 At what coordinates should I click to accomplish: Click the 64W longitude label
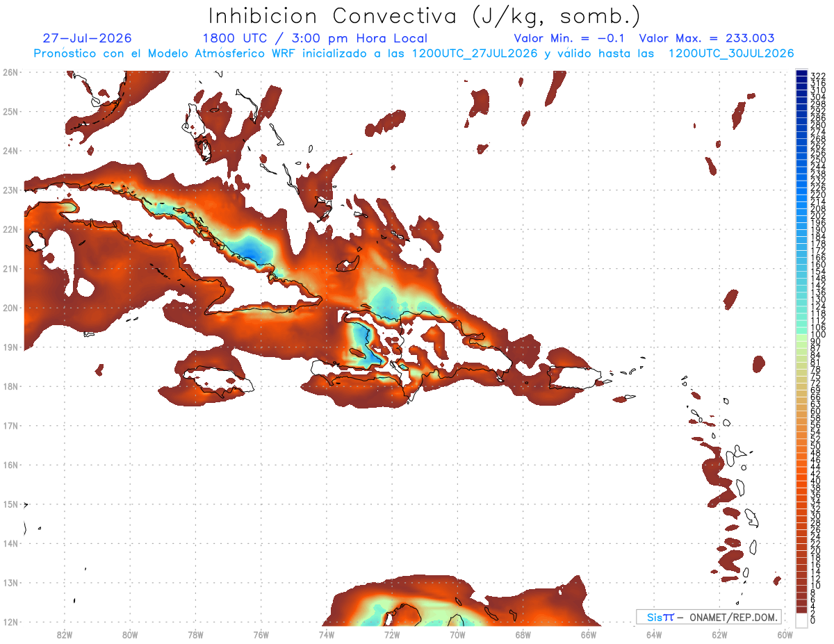pos(654,634)
